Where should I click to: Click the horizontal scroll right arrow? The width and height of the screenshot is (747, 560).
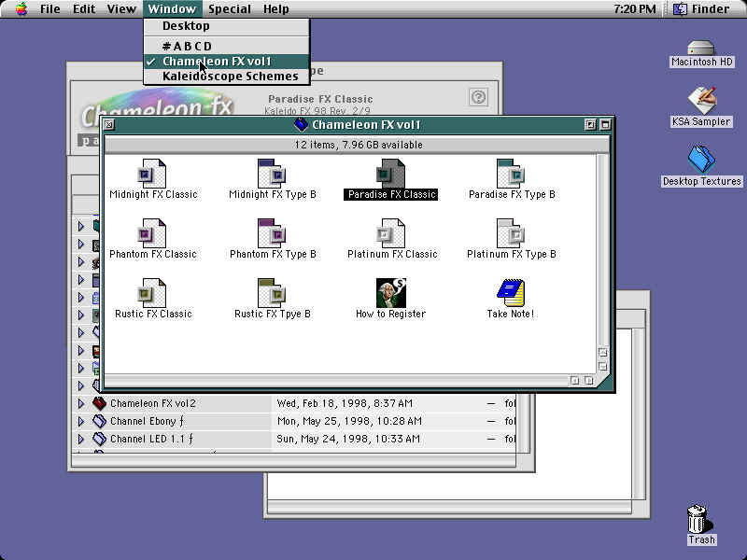click(x=589, y=381)
